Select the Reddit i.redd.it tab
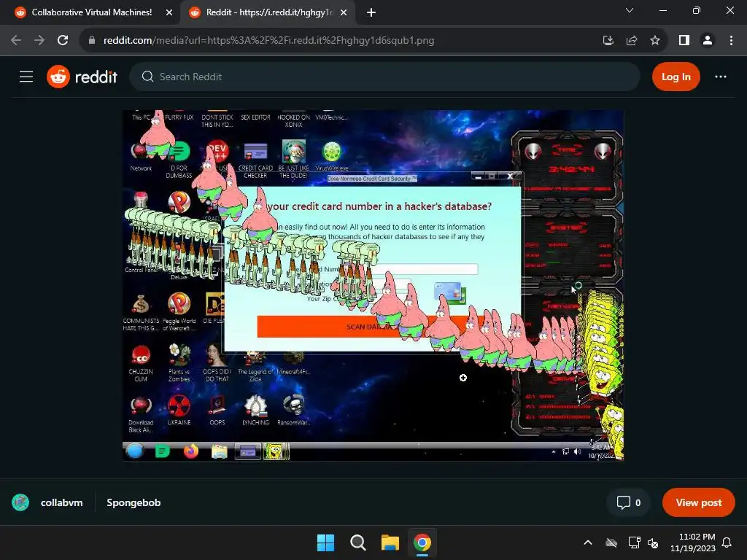This screenshot has height=560, width=747. tap(268, 13)
